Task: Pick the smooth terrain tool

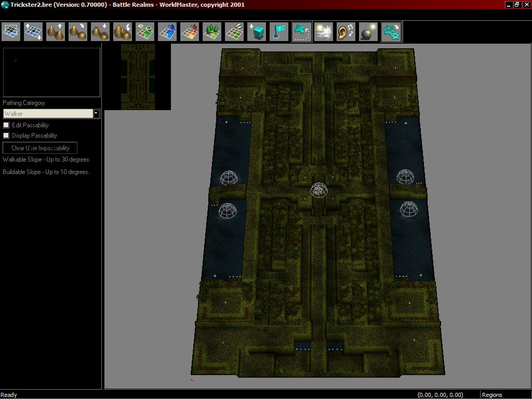Action: point(78,32)
